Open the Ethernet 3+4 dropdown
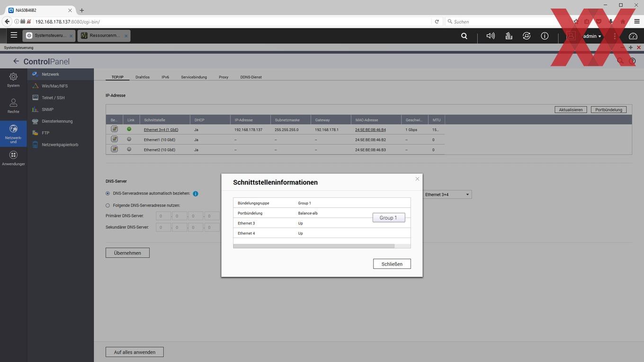Image resolution: width=644 pixels, height=362 pixels. 447,194
